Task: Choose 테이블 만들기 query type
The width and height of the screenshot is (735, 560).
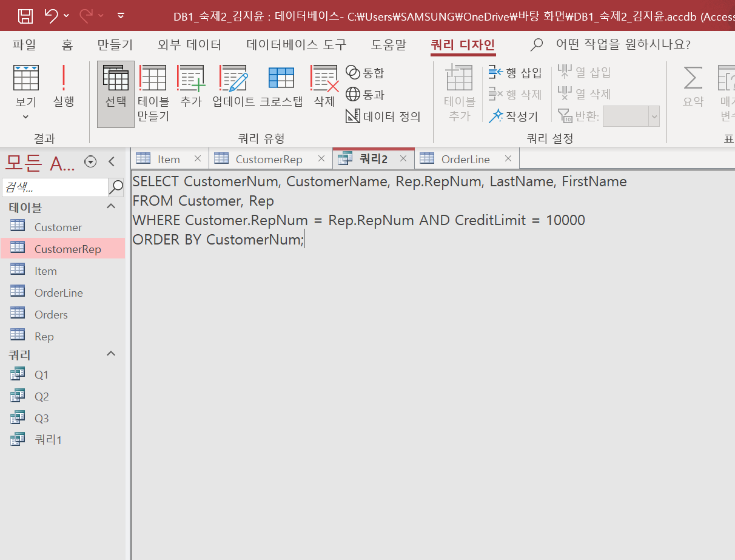Action: (x=153, y=94)
